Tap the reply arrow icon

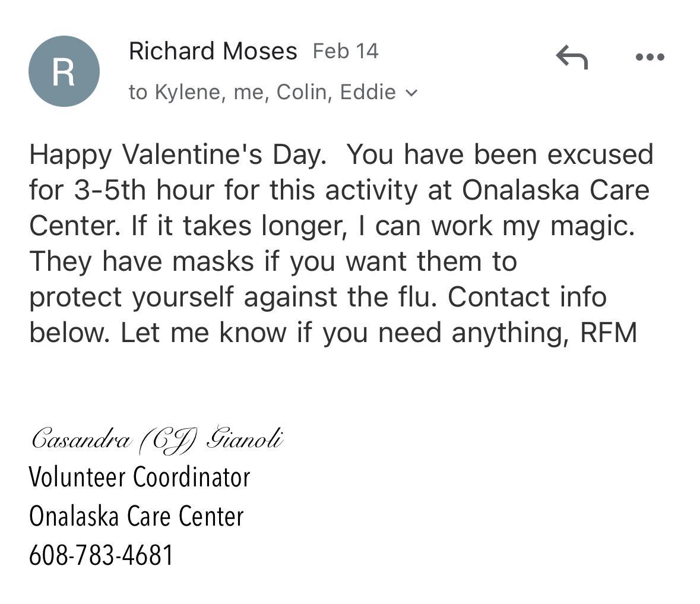[571, 57]
